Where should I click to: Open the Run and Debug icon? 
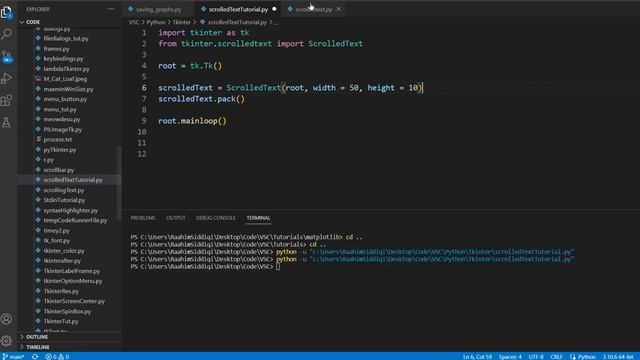[x=7, y=78]
